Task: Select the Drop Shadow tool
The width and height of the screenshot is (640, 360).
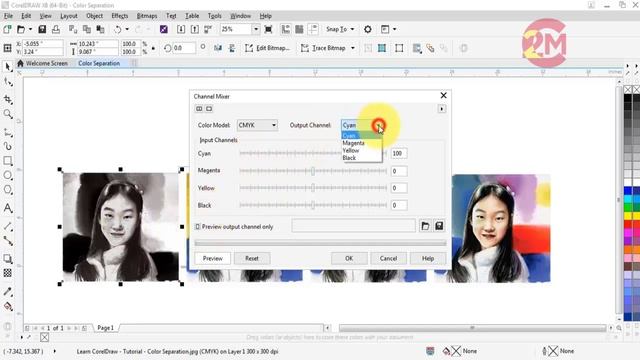Action: click(8, 259)
